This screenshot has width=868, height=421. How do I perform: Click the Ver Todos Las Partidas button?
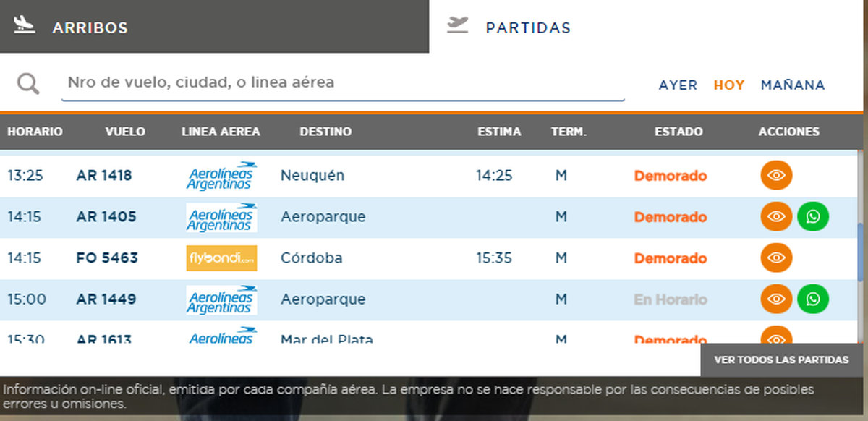[781, 360]
